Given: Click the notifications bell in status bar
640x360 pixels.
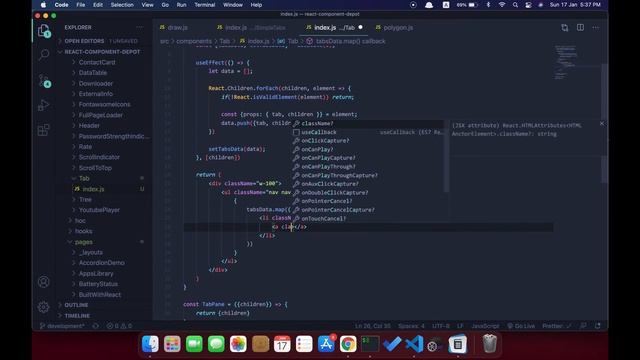Looking at the screenshot, I should point(598,326).
